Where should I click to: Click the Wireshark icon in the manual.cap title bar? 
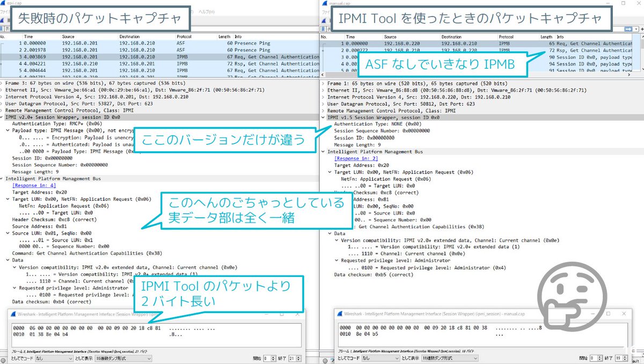coord(325,3)
